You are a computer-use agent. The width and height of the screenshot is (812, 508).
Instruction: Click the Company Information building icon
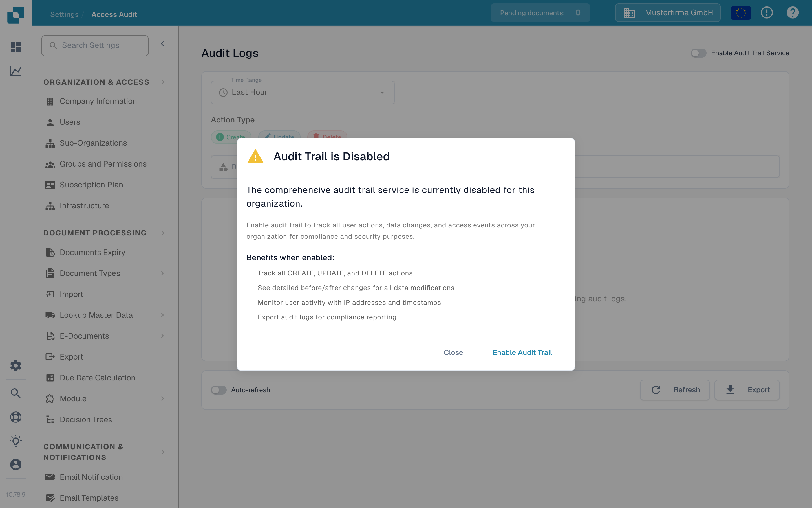pos(50,102)
